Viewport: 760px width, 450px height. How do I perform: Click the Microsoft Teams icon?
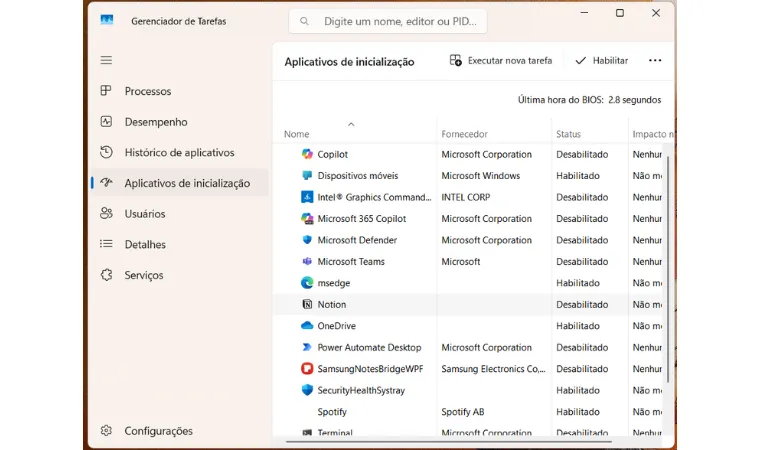click(307, 261)
